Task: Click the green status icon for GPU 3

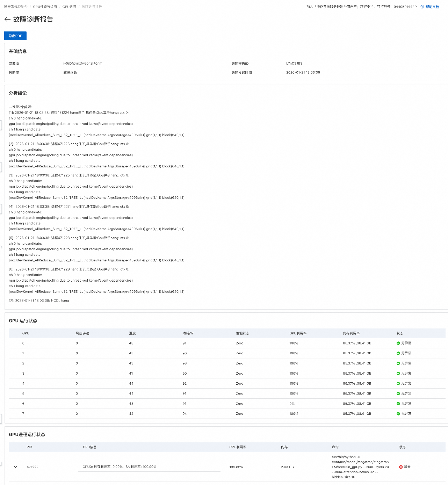Action: (398, 374)
